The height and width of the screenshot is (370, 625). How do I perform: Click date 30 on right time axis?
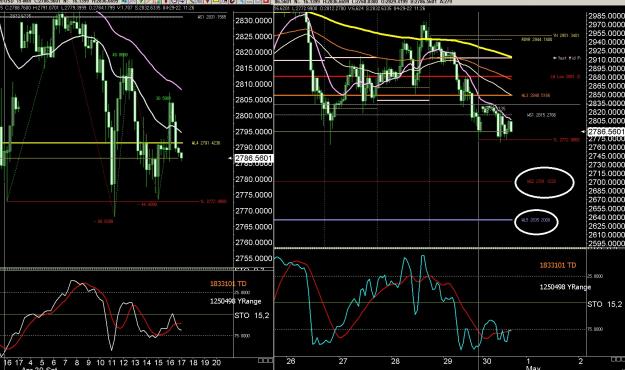[487, 361]
